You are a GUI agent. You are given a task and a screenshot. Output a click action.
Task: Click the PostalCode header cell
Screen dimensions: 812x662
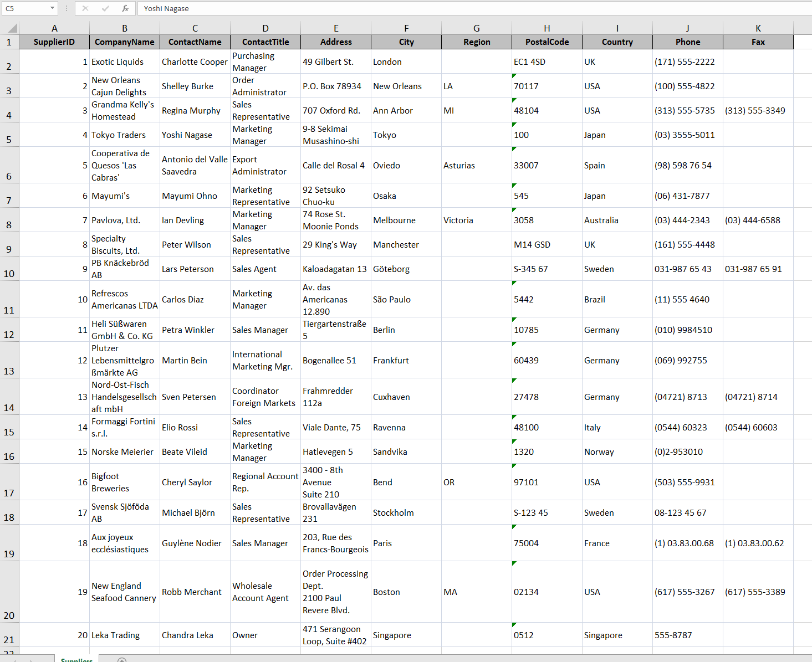[547, 42]
